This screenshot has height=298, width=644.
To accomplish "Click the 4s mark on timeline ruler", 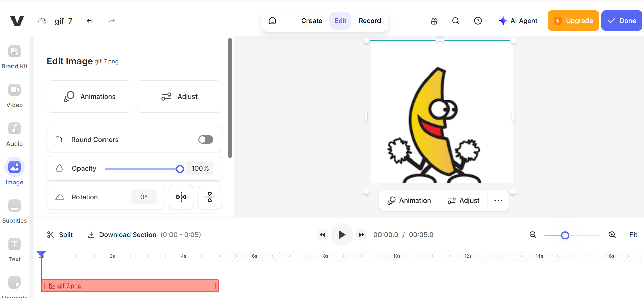I will click(x=183, y=256).
